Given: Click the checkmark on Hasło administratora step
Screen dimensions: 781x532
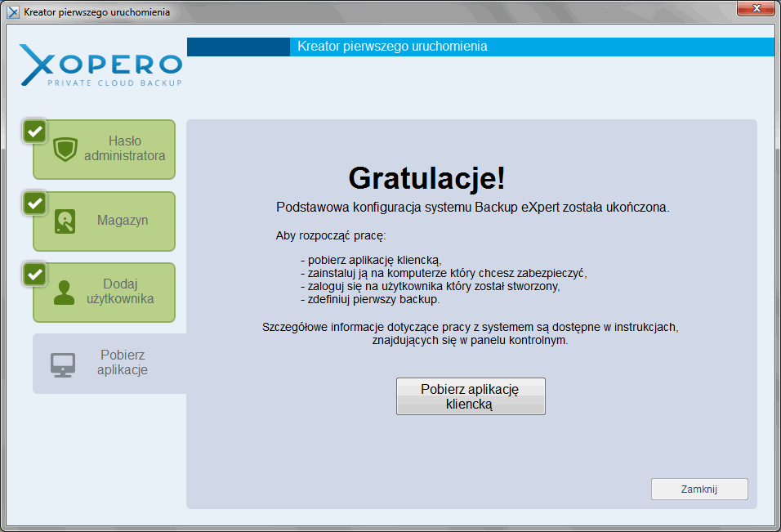Looking at the screenshot, I should click(35, 132).
